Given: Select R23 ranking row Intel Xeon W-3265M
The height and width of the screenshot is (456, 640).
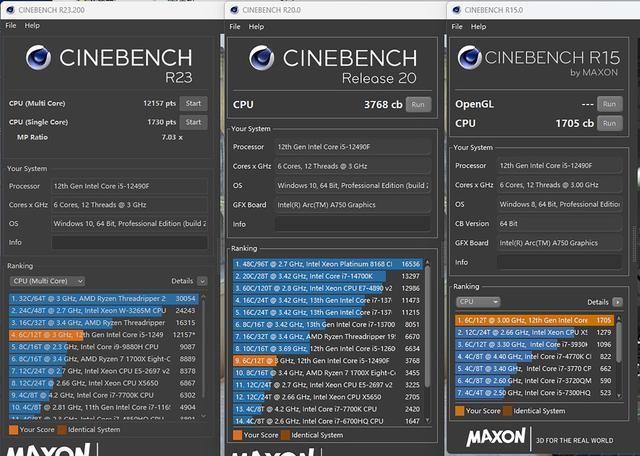Looking at the screenshot, I should point(104,311).
